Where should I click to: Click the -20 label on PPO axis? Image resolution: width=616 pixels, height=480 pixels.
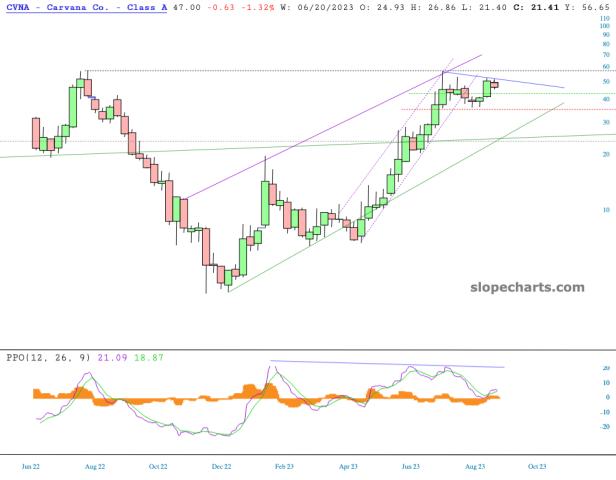tap(604, 426)
